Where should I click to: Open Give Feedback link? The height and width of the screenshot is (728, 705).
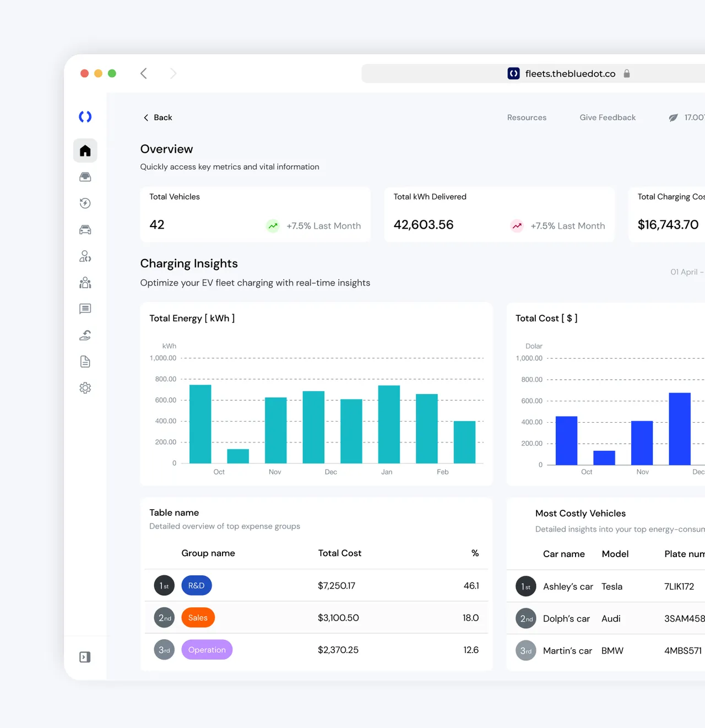608,117
